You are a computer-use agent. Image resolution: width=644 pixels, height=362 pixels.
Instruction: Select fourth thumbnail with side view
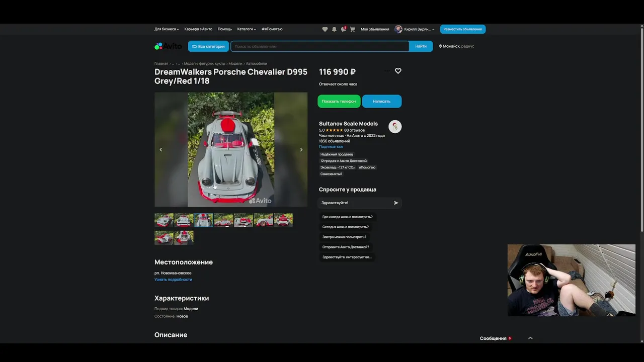(223, 220)
